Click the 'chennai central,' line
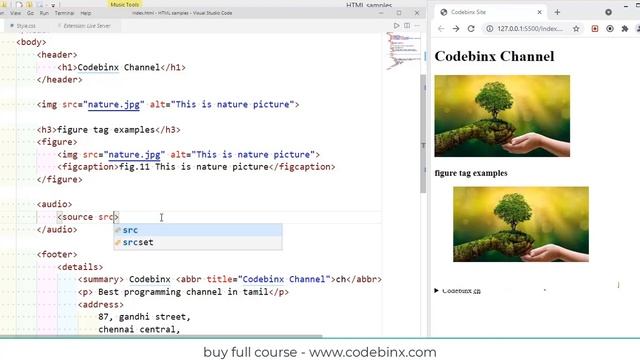The image size is (640, 360). click(139, 329)
